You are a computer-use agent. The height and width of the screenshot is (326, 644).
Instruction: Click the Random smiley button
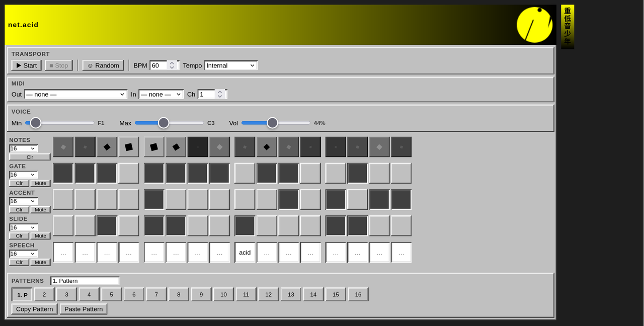pyautogui.click(x=103, y=65)
